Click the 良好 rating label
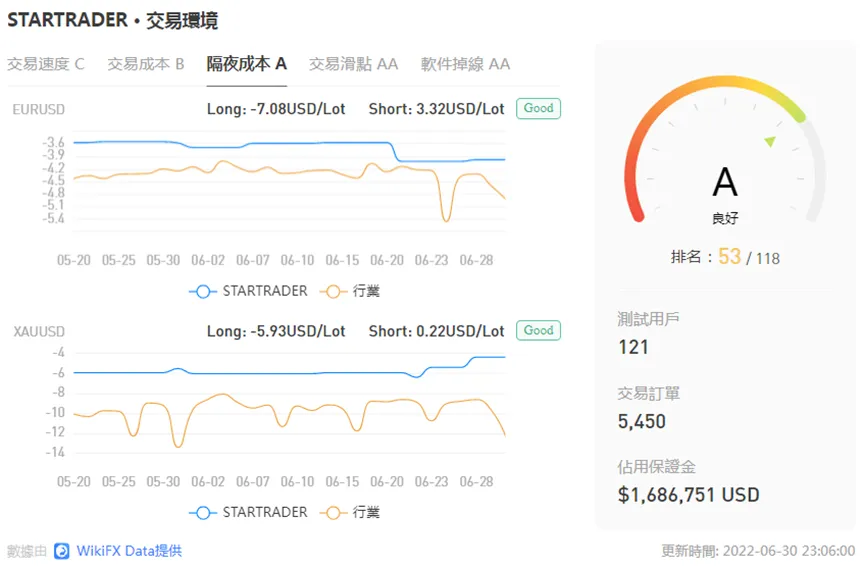This screenshot has width=864, height=571. 725,218
